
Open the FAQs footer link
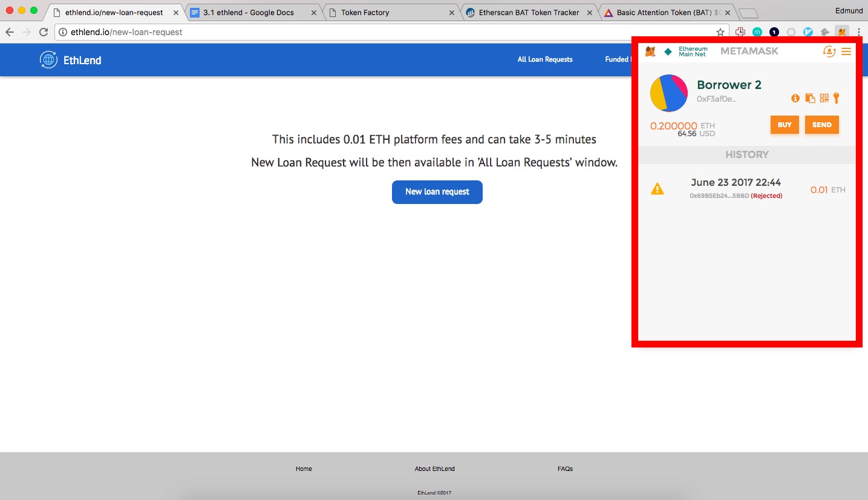[x=565, y=469]
